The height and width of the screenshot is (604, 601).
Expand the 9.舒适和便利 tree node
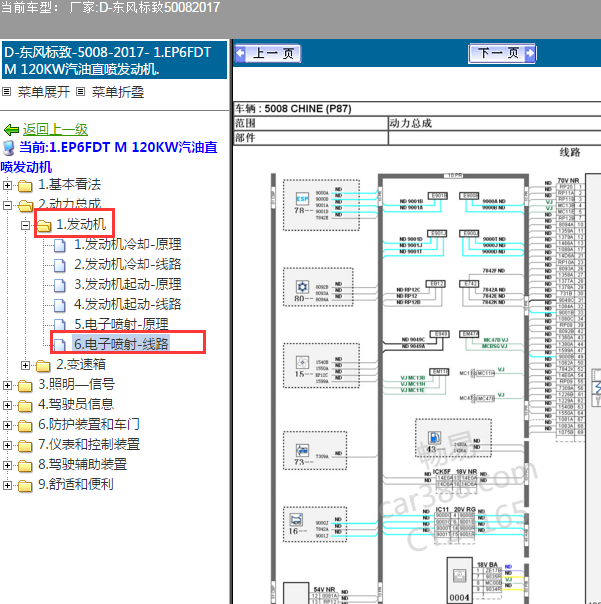8,485
